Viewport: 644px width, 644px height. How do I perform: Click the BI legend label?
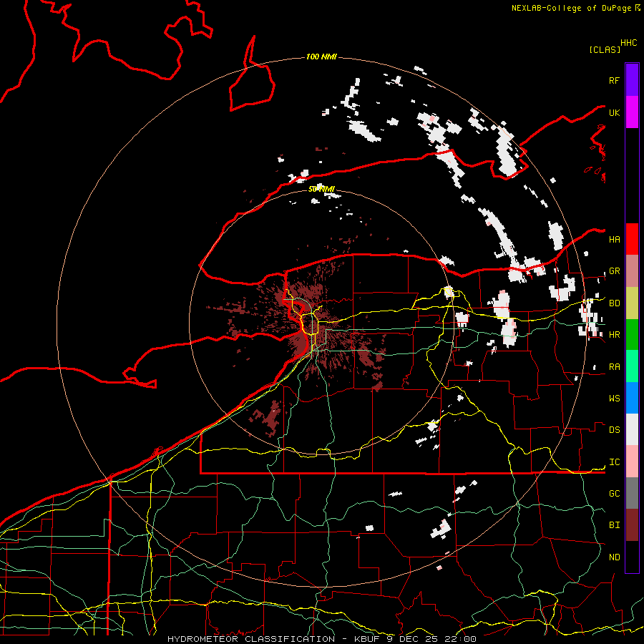(614, 525)
